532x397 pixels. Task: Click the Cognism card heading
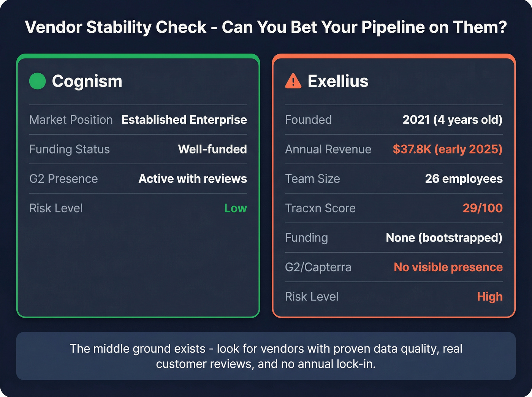coord(87,81)
